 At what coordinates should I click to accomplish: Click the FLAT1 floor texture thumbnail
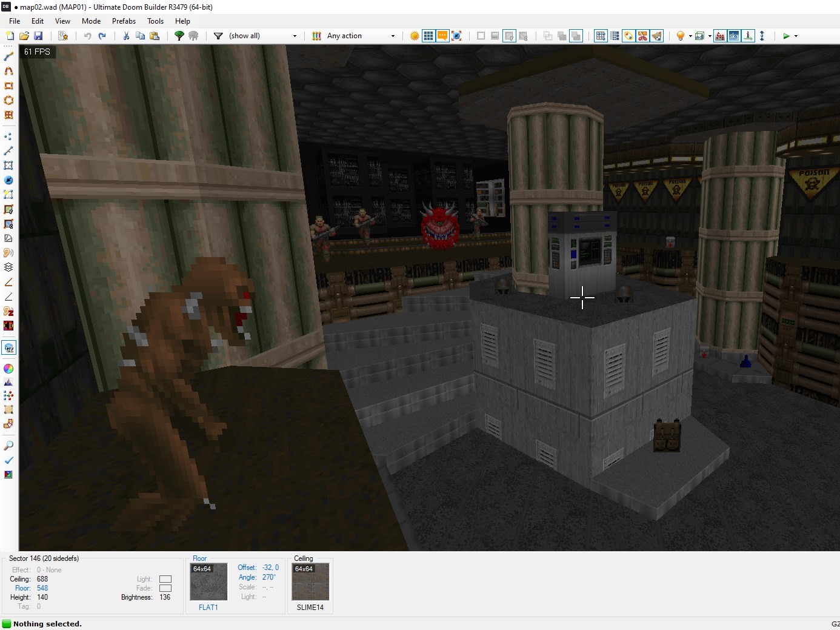pyautogui.click(x=208, y=582)
